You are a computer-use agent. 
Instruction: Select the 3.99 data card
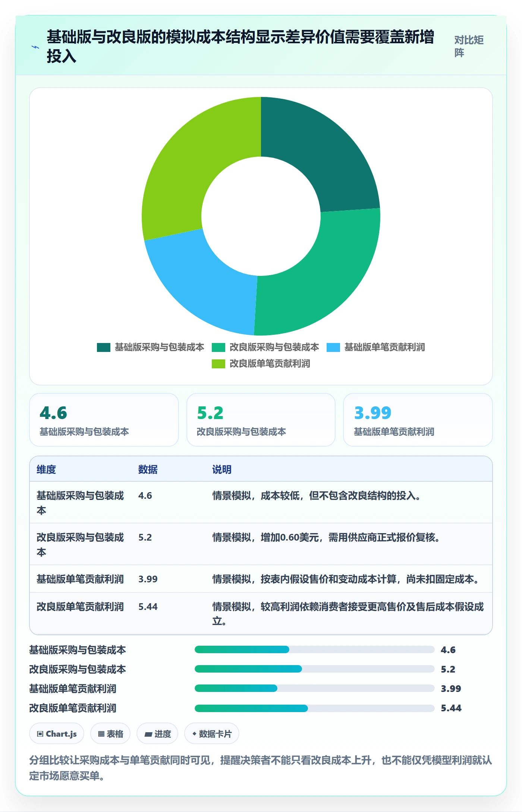point(418,420)
